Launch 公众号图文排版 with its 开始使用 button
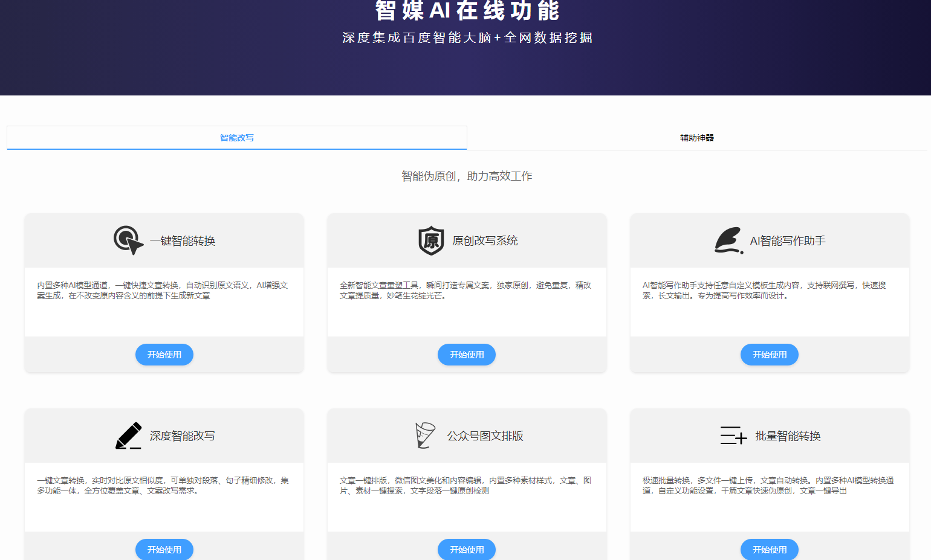This screenshot has height=560, width=931. pos(466,549)
